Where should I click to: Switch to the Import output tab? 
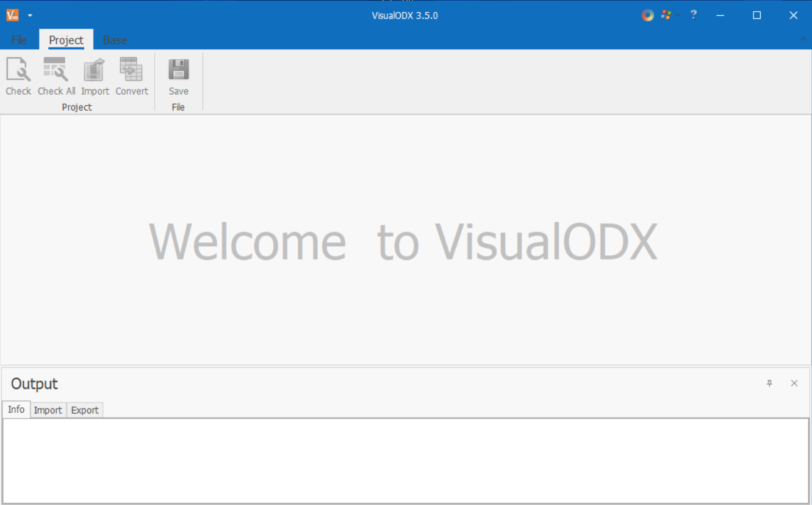(x=48, y=410)
